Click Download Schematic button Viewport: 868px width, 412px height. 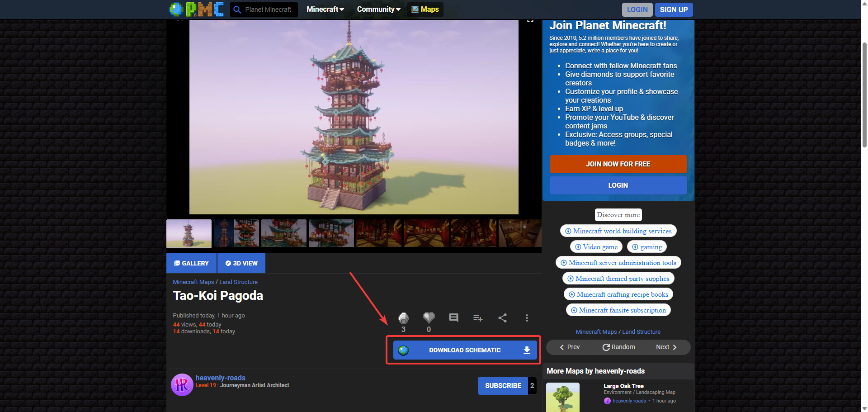pos(465,350)
